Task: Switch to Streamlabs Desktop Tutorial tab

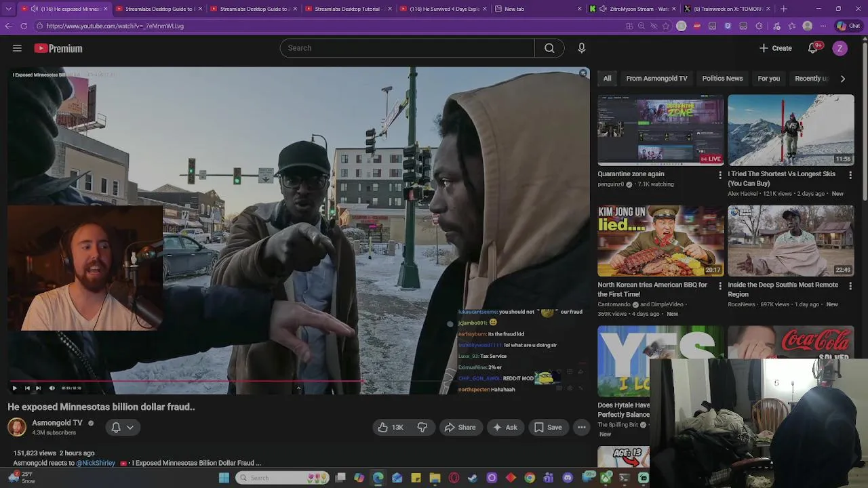Action: (x=347, y=9)
